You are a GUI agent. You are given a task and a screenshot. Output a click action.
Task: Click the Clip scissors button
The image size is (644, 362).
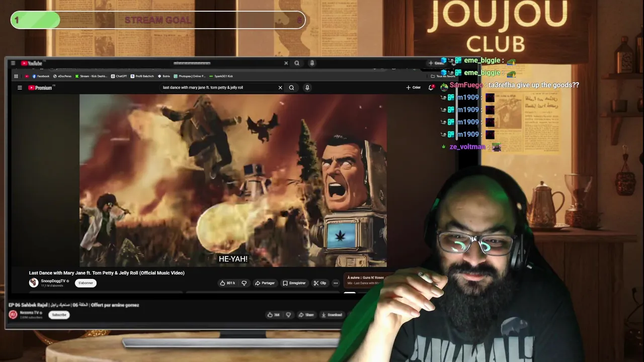pyautogui.click(x=319, y=283)
